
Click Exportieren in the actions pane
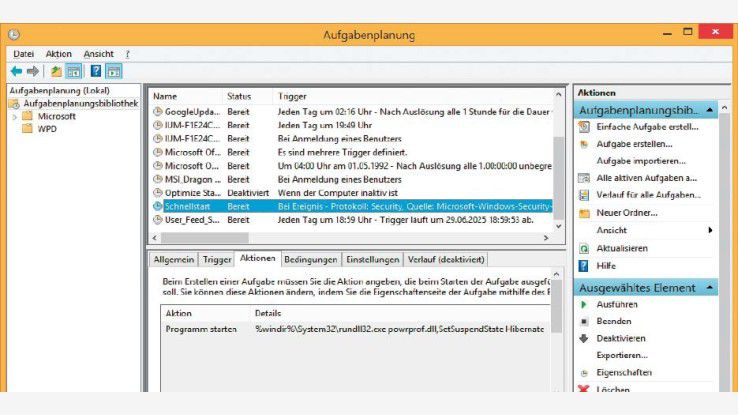click(x=622, y=355)
